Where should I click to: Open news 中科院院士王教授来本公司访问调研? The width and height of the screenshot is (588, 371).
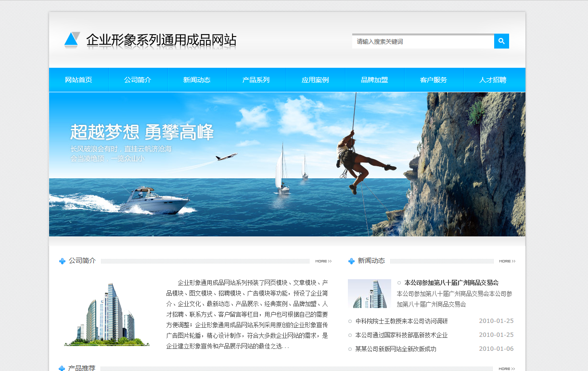coord(401,321)
